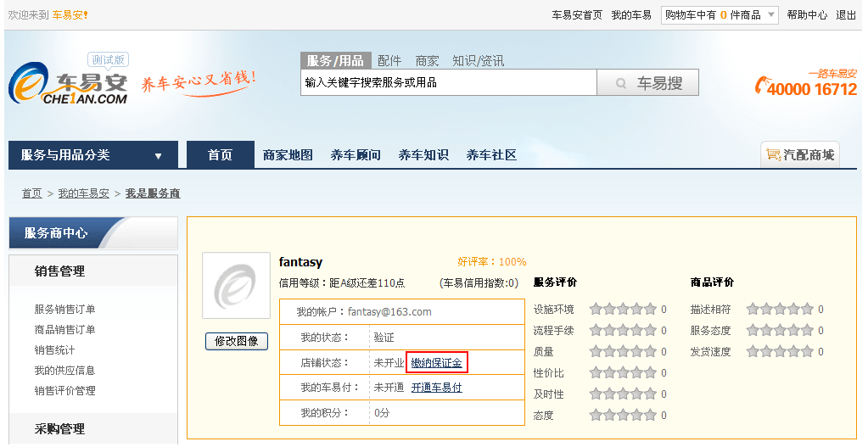Click the 首页 breadcrumb link

coord(31,193)
